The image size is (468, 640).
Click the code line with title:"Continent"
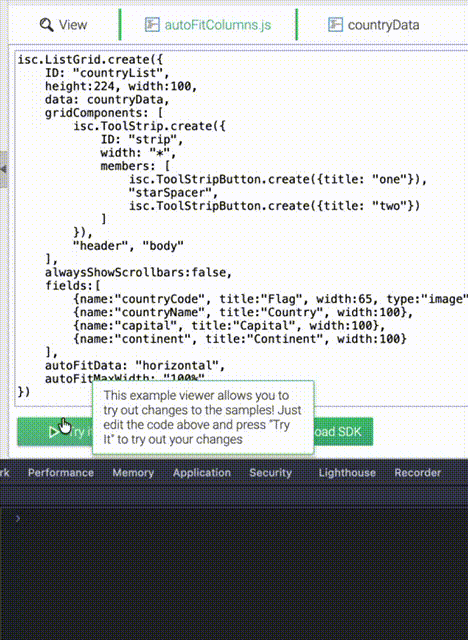click(240, 339)
